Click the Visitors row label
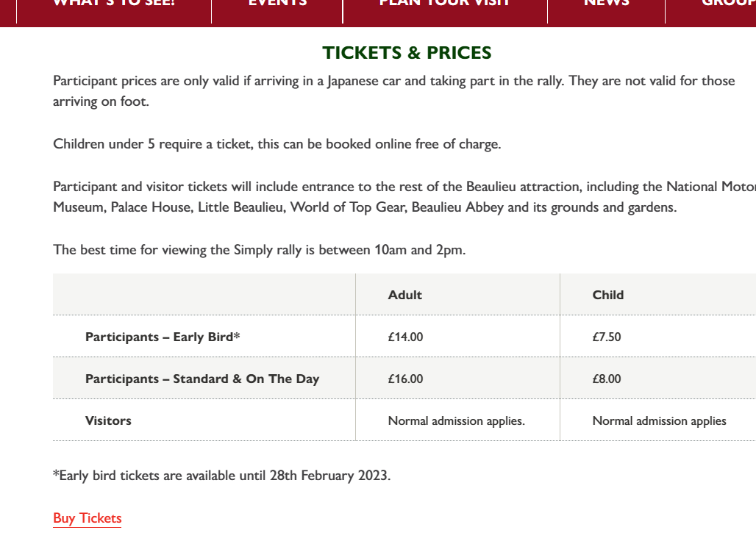The height and width of the screenshot is (544, 756). point(108,420)
